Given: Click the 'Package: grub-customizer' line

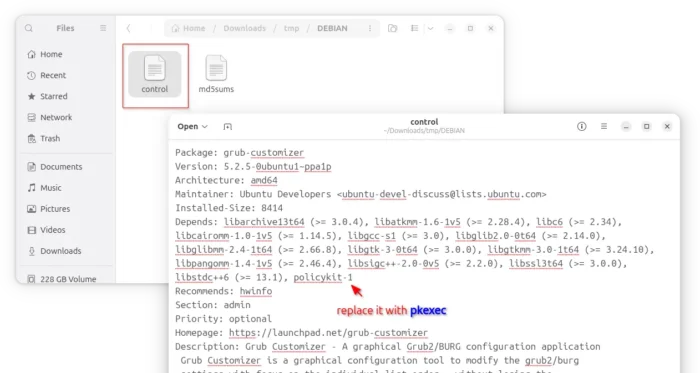Looking at the screenshot, I should point(239,153).
